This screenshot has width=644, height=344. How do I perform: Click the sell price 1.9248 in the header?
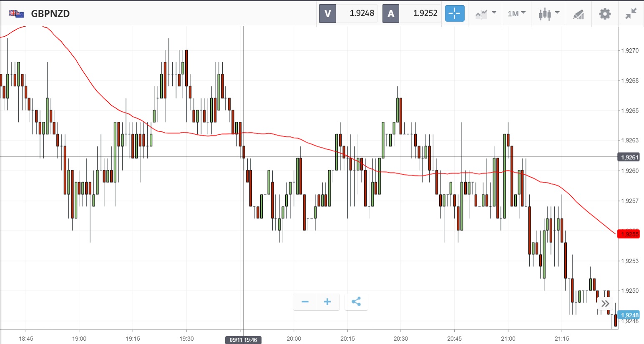coord(362,13)
